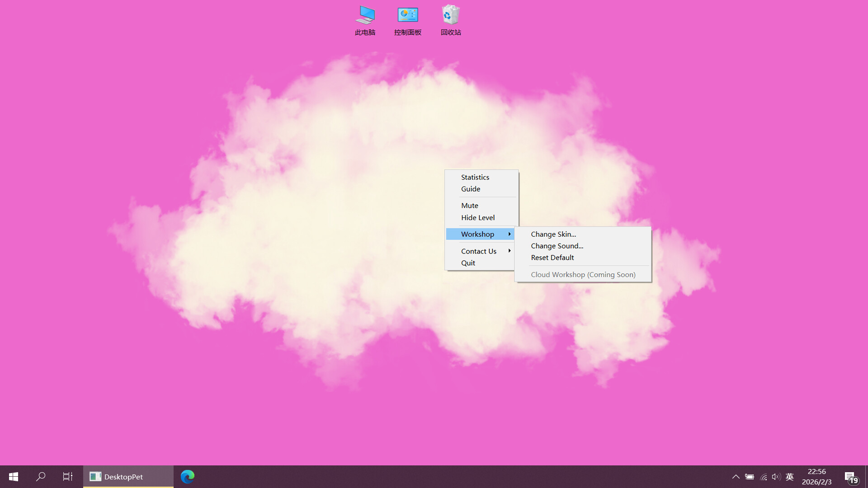Open the notification center icon

(x=849, y=476)
